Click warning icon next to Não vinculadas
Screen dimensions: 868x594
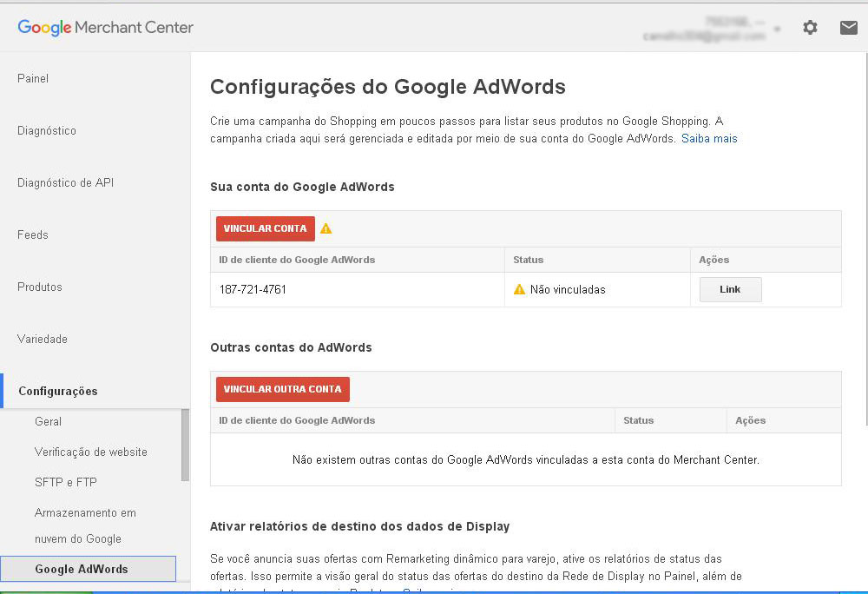[x=519, y=289]
